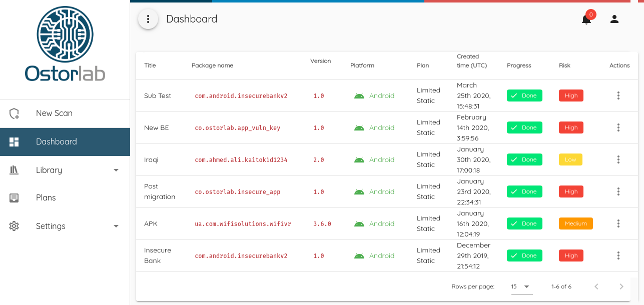Open the Library menu item

tap(65, 170)
